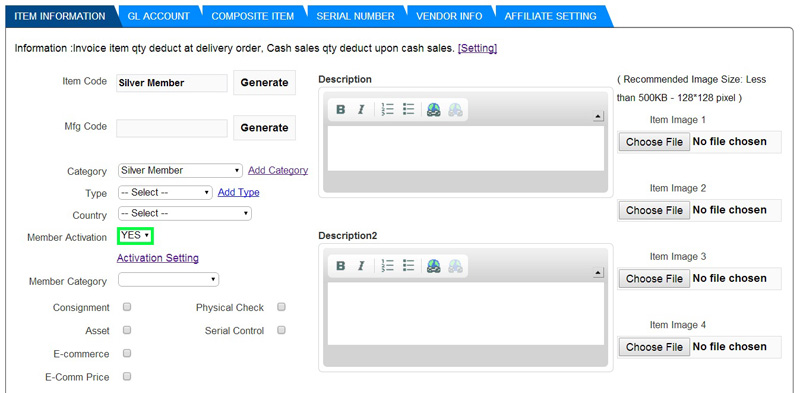Insert bulleted list in Description editor

408,109
